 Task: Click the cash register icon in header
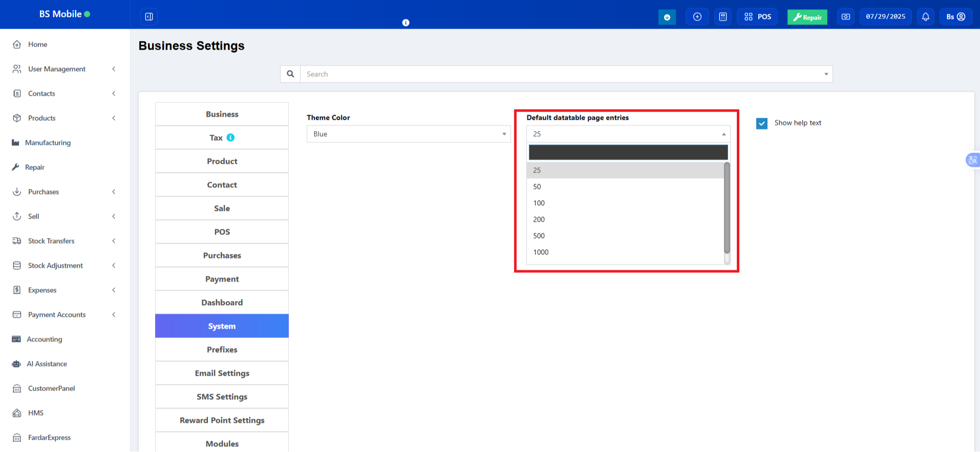click(845, 17)
